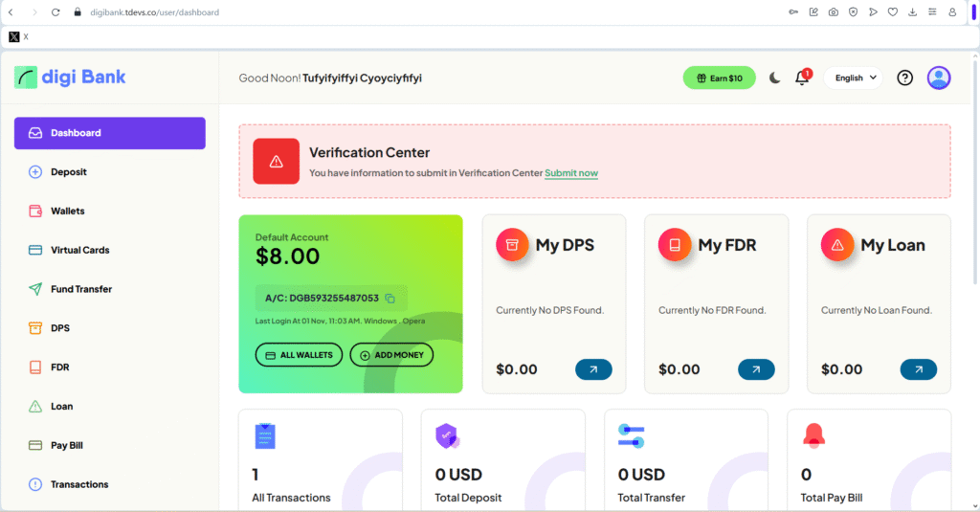Click the help question mark icon
The image size is (980, 512).
tap(904, 78)
